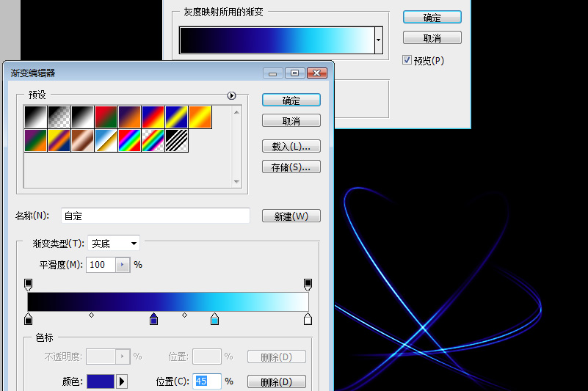The image size is (588, 391).
Task: Click the presets list scroll up arrow
Action: click(x=236, y=112)
